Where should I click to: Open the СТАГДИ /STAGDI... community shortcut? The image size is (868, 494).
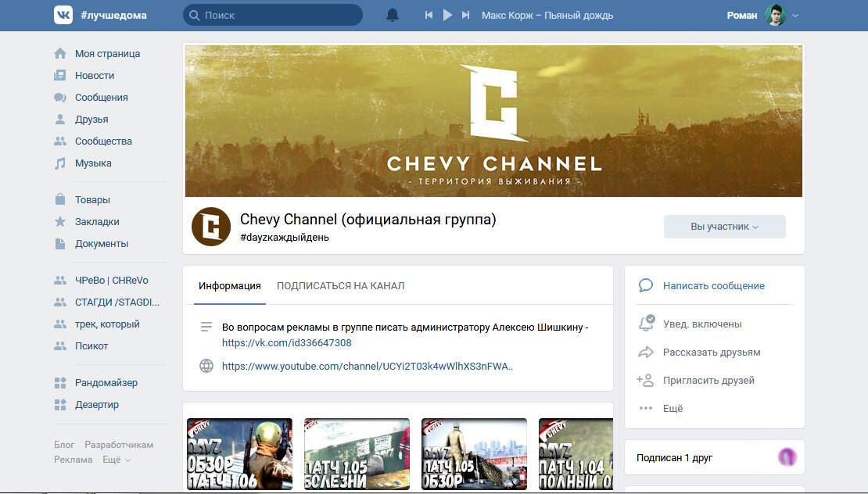point(117,302)
